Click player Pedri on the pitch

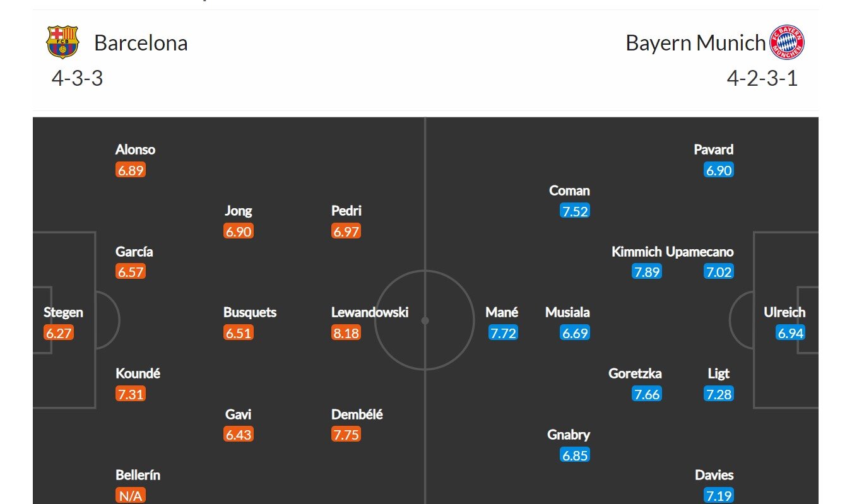346,211
